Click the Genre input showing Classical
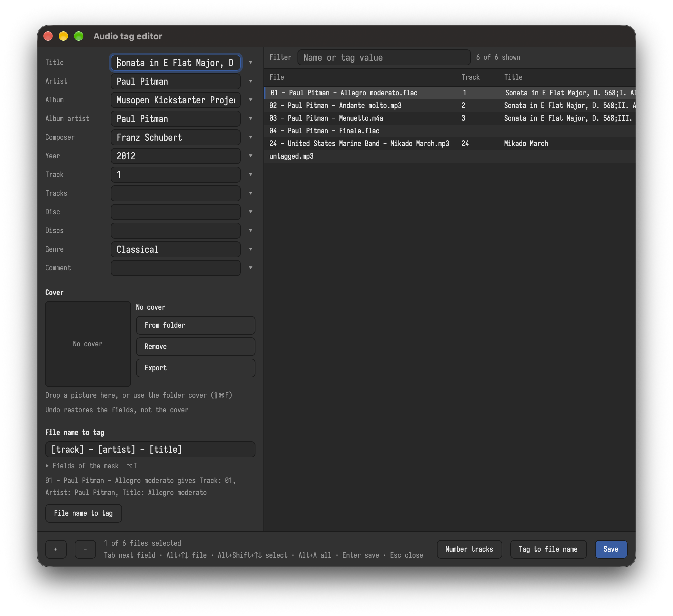 [x=176, y=250]
